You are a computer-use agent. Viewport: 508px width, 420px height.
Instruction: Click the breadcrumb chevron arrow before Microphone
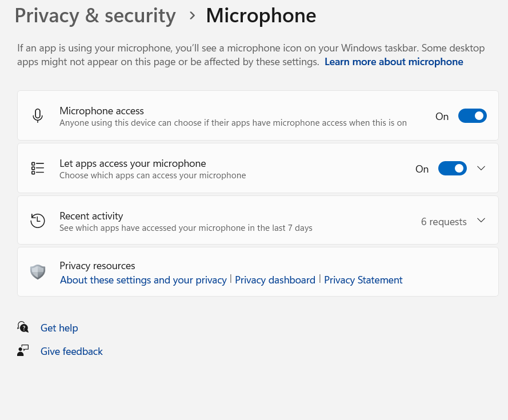pos(192,15)
